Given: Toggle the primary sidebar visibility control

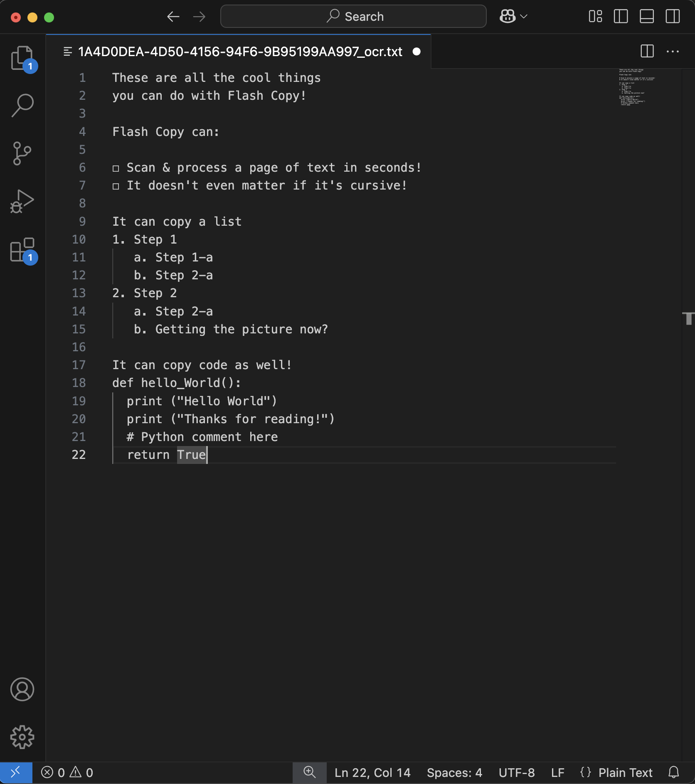Looking at the screenshot, I should pos(621,16).
